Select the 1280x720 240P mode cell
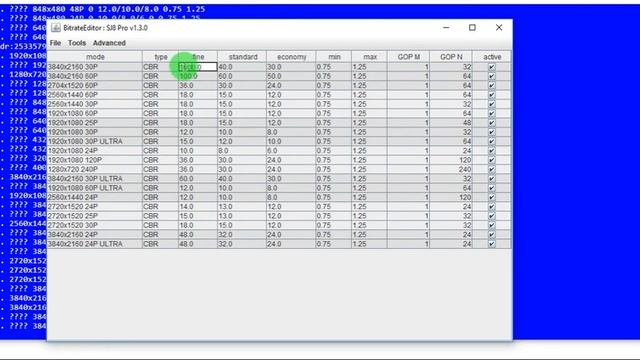Screen dimensions: 640x360 (x=95, y=169)
